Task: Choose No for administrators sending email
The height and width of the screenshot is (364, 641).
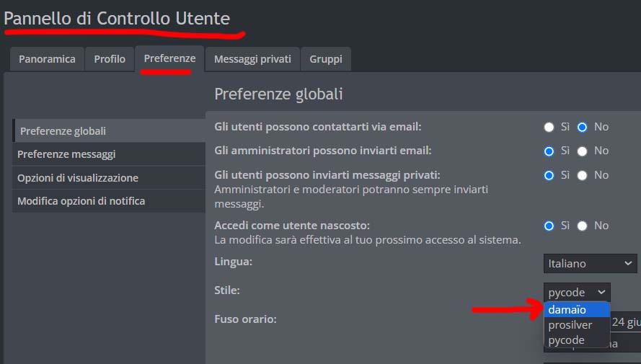Action: click(583, 151)
